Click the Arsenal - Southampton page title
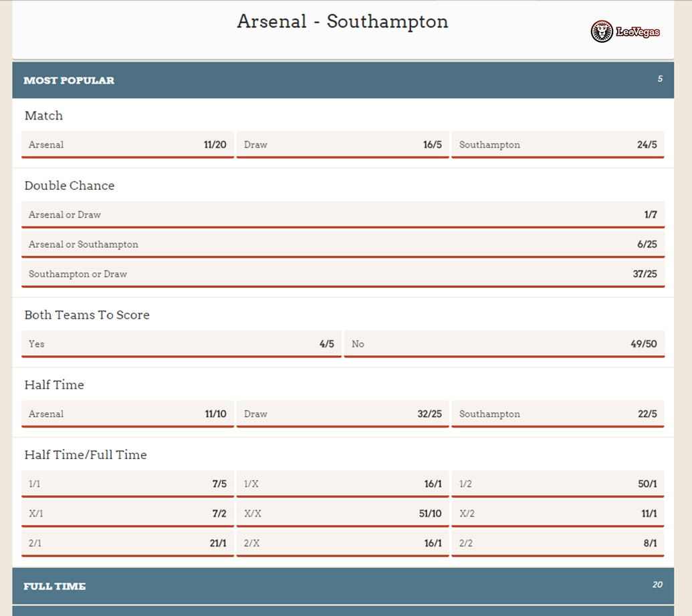 pyautogui.click(x=342, y=21)
